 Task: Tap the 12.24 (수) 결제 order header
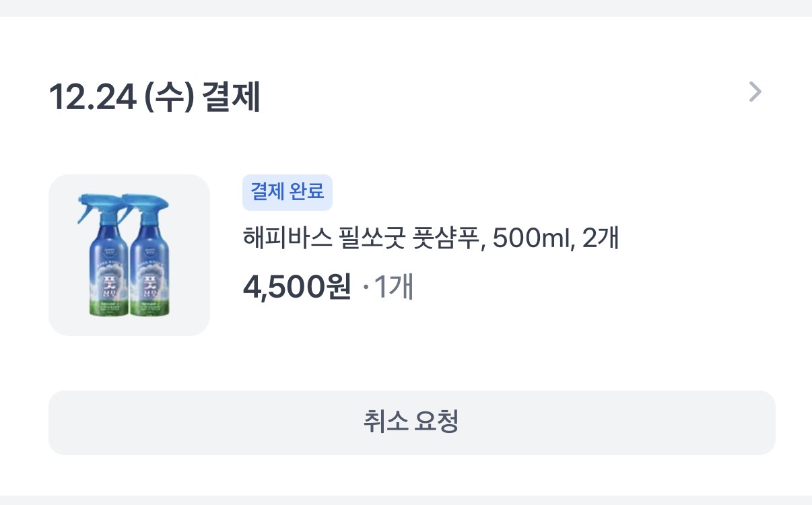tap(154, 98)
